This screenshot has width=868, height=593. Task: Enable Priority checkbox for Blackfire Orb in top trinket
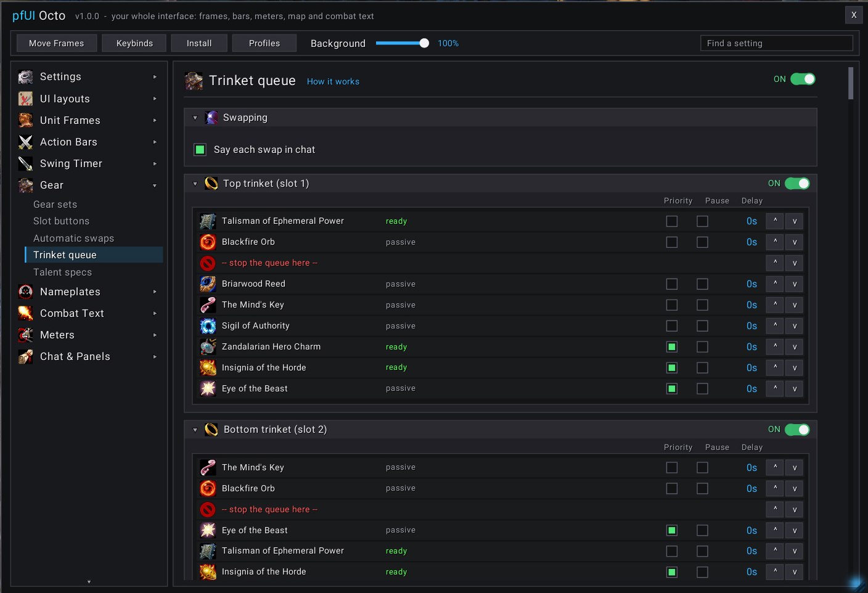(x=672, y=242)
